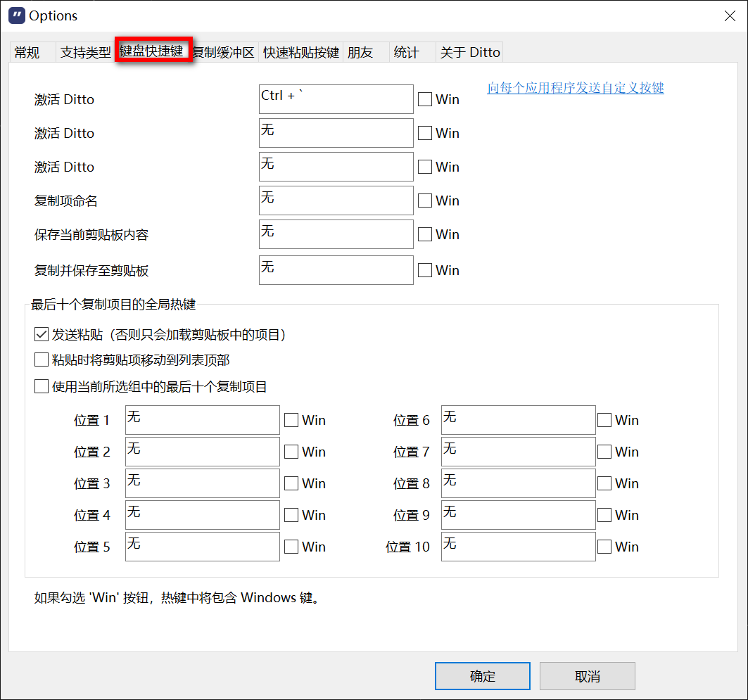748x700 pixels.
Task: Check Win box for 保存当前剪贴板内容
Action: (425, 234)
